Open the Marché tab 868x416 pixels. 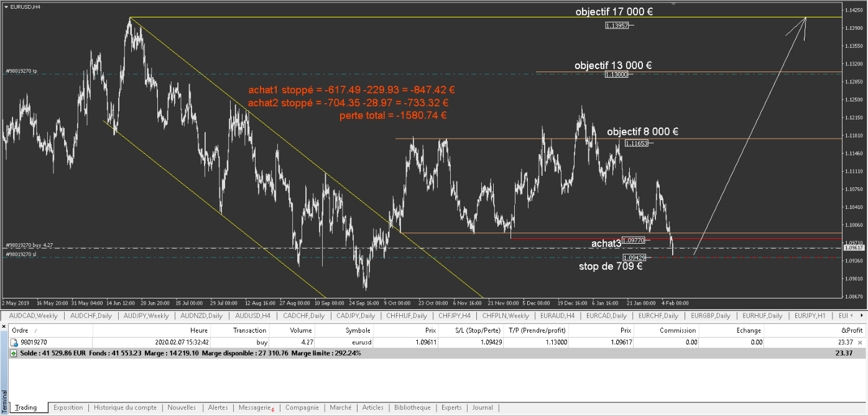(340, 407)
